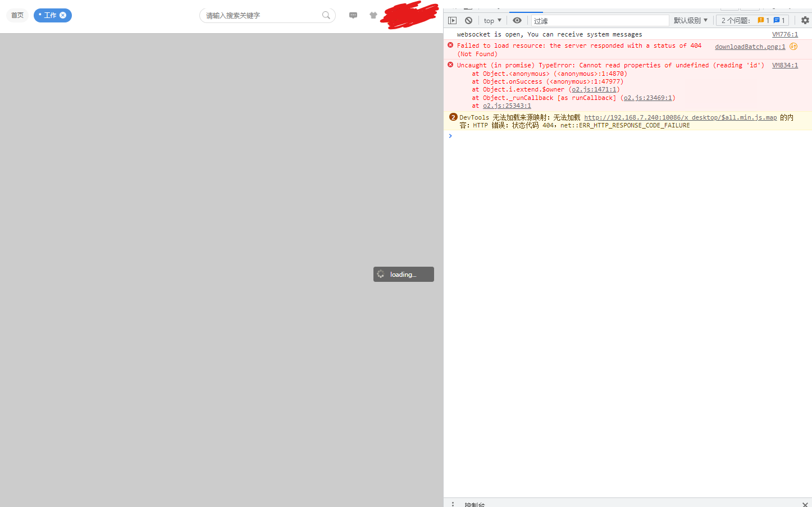The width and height of the screenshot is (812, 507).
Task: Open the downloadBatch.png:1 source link
Action: pyautogui.click(x=750, y=47)
